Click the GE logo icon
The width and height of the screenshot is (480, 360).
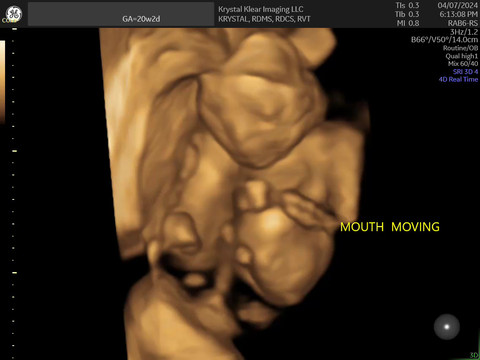[14, 14]
